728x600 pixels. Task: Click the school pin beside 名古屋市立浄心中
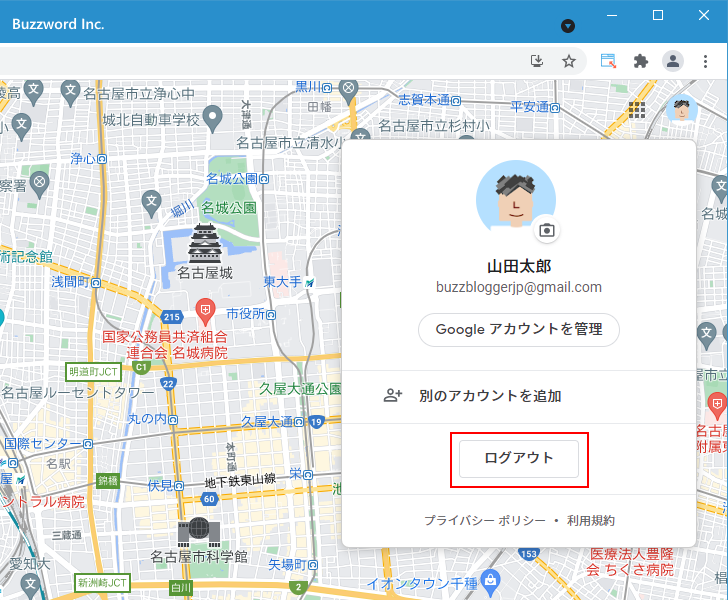tap(70, 92)
